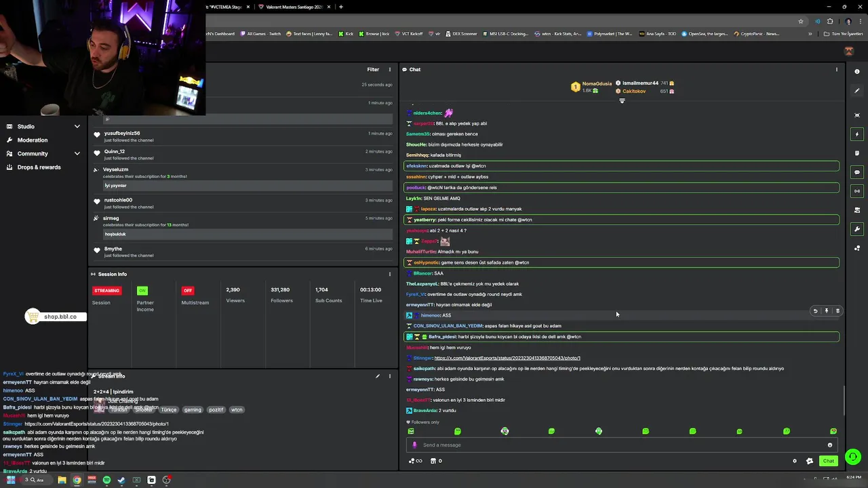
Task: Edit stream info with the pencil icon
Action: 378,376
